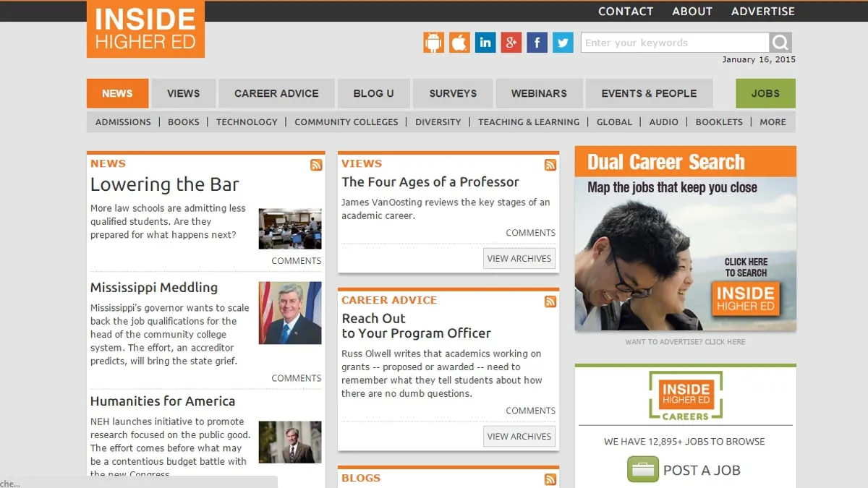Open the SURVEYS main tab
The height and width of the screenshot is (488, 868).
[453, 93]
